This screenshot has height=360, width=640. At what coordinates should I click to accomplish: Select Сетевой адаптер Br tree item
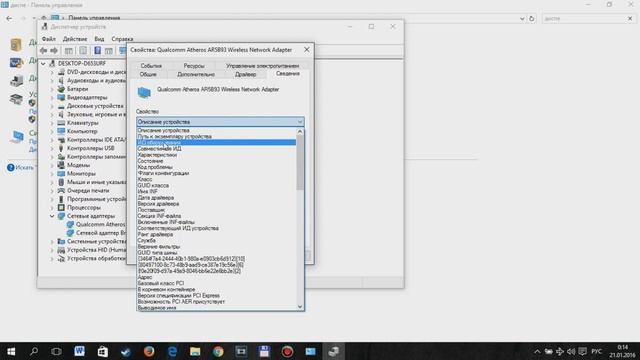point(101,233)
